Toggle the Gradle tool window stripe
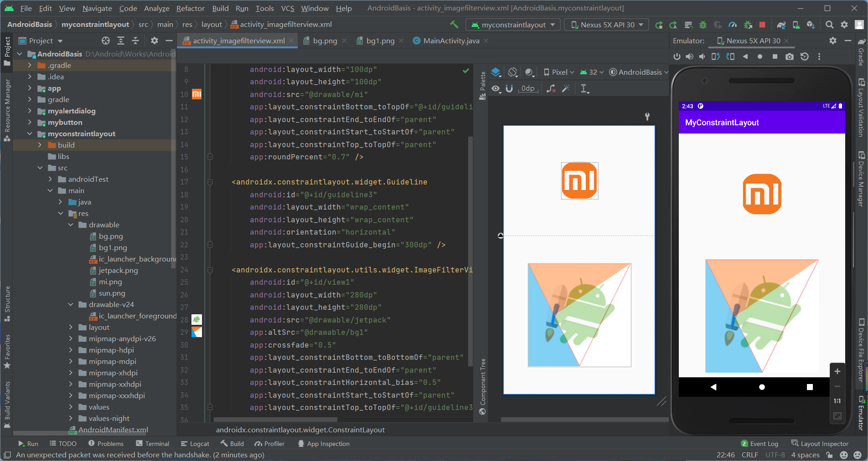 tap(861, 51)
